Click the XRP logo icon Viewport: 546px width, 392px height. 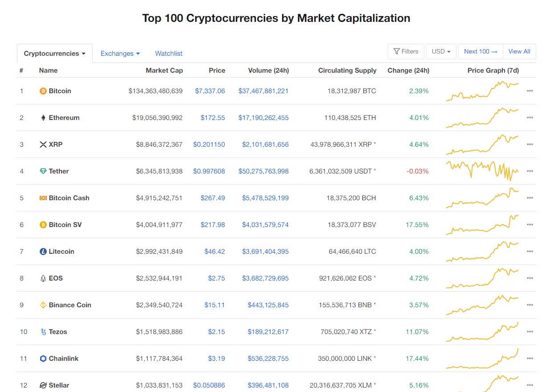tap(43, 144)
